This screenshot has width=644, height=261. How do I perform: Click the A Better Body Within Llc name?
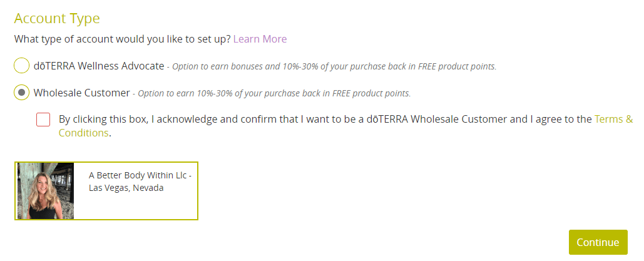(x=140, y=175)
